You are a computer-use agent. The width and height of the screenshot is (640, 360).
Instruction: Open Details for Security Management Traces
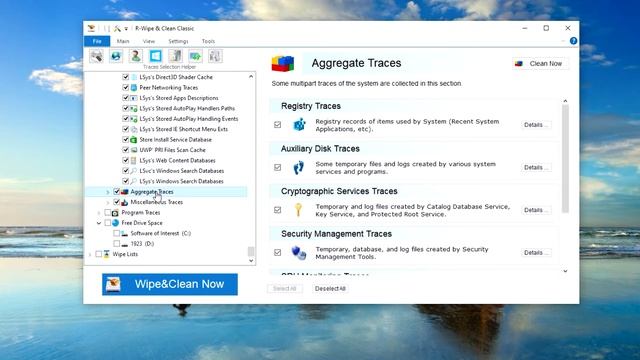point(536,253)
